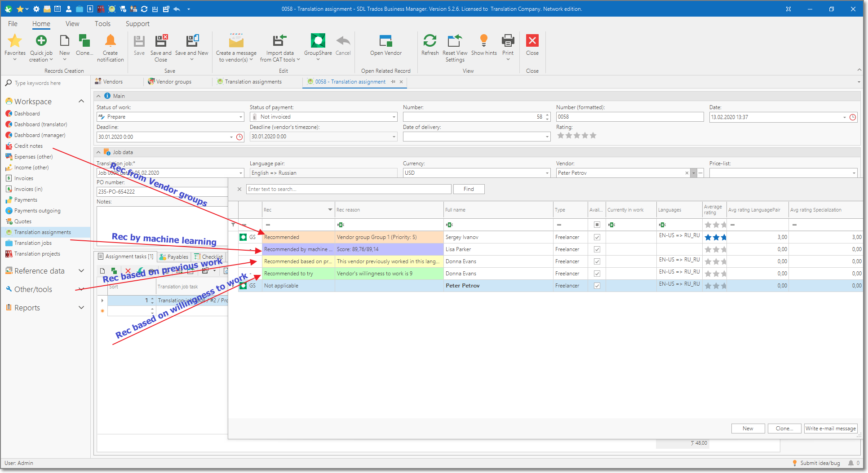The width and height of the screenshot is (868, 473).
Task: Open Credit notes in sidebar
Action: coord(28,146)
